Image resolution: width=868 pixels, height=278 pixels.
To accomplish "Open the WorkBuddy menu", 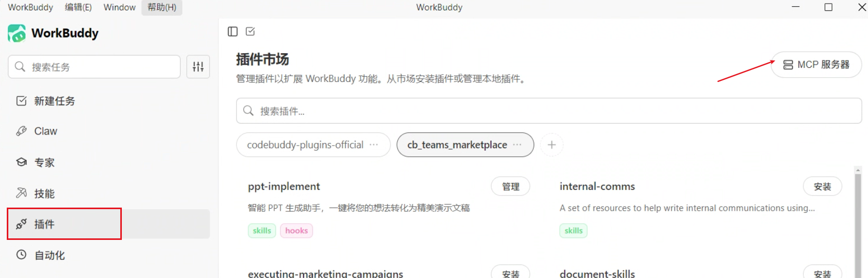I will 30,7.
